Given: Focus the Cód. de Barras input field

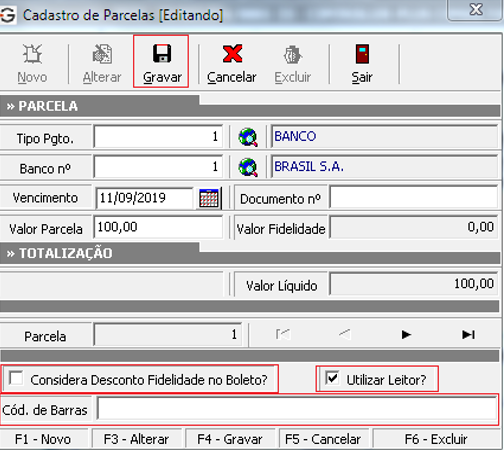Looking at the screenshot, I should tap(297, 409).
